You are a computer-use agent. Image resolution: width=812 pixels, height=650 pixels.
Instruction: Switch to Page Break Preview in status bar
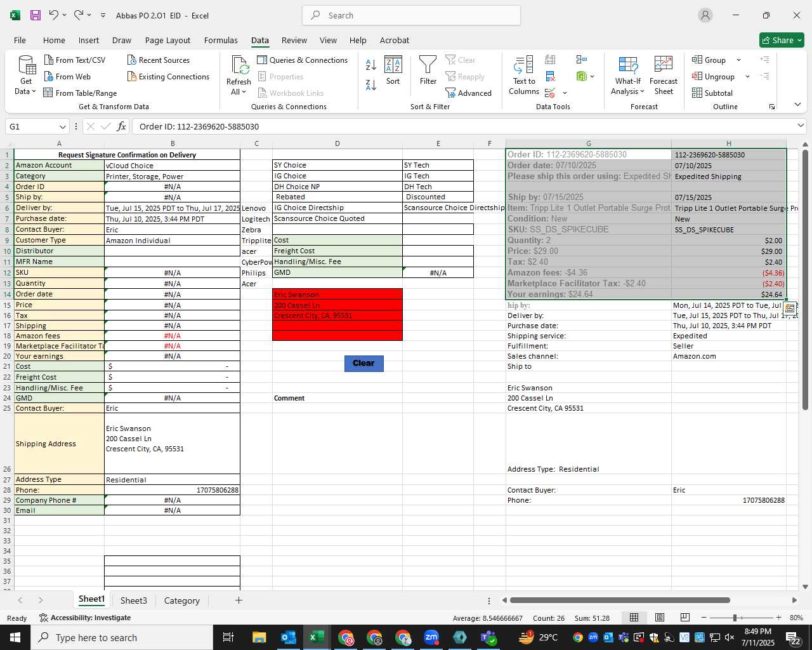coord(685,618)
